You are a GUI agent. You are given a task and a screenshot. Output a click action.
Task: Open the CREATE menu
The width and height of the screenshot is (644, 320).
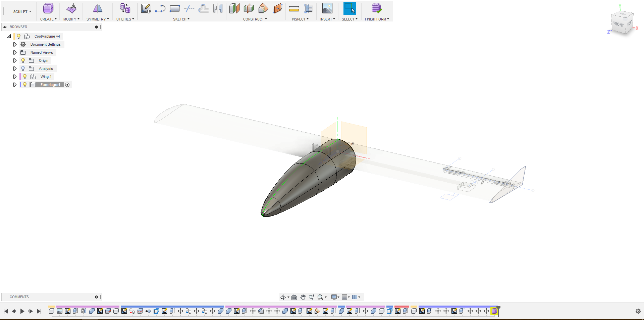48,19
